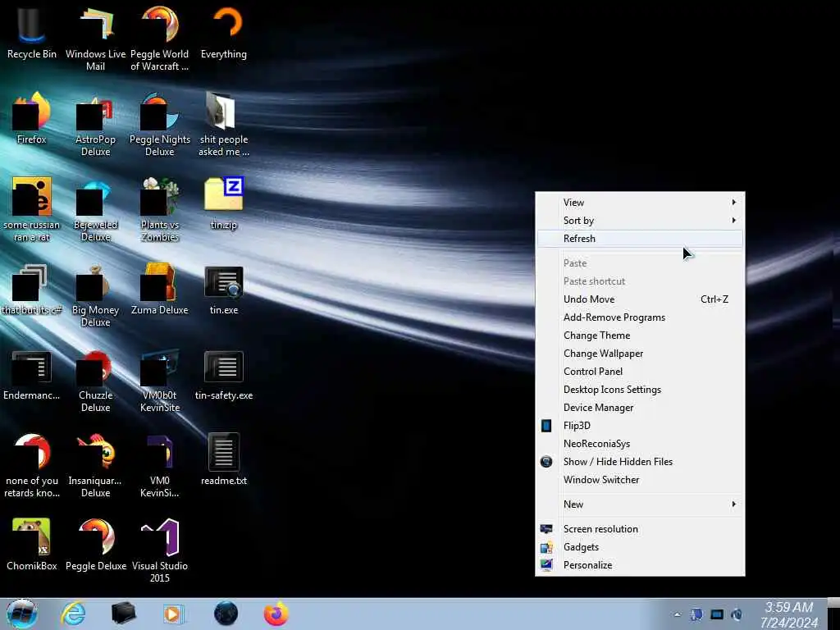Choose Refresh in the context menu
The image size is (840, 630).
640,239
